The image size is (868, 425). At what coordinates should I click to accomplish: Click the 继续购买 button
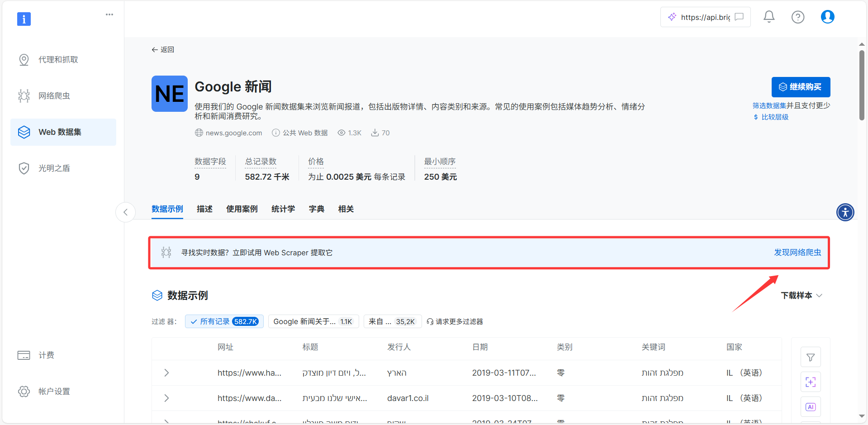[801, 87]
